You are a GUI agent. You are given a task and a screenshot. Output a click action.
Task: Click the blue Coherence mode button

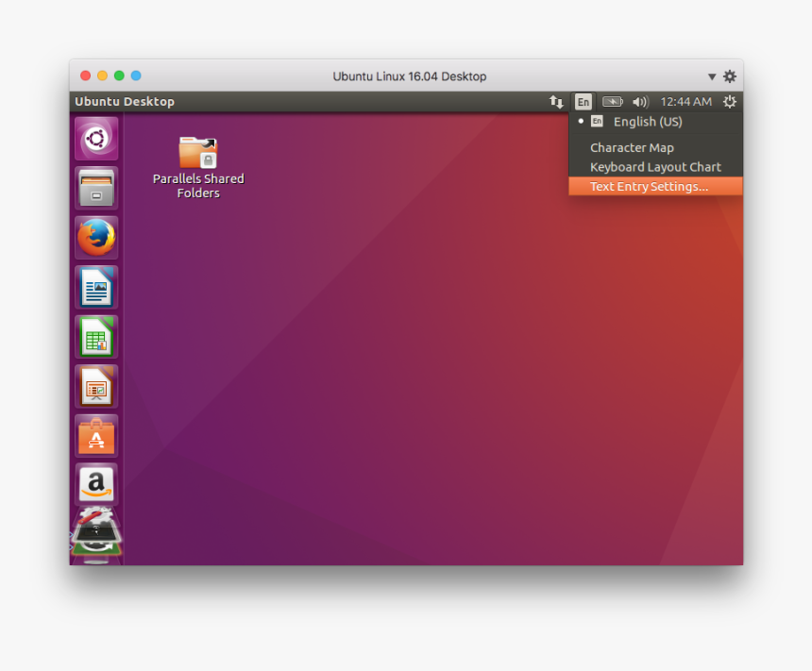pos(136,75)
